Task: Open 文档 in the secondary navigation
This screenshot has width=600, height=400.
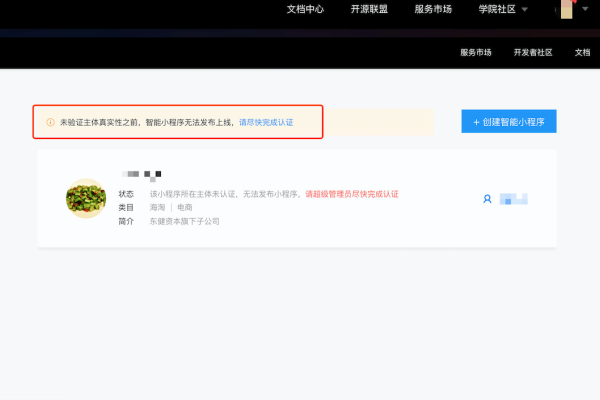Action: 582,52
